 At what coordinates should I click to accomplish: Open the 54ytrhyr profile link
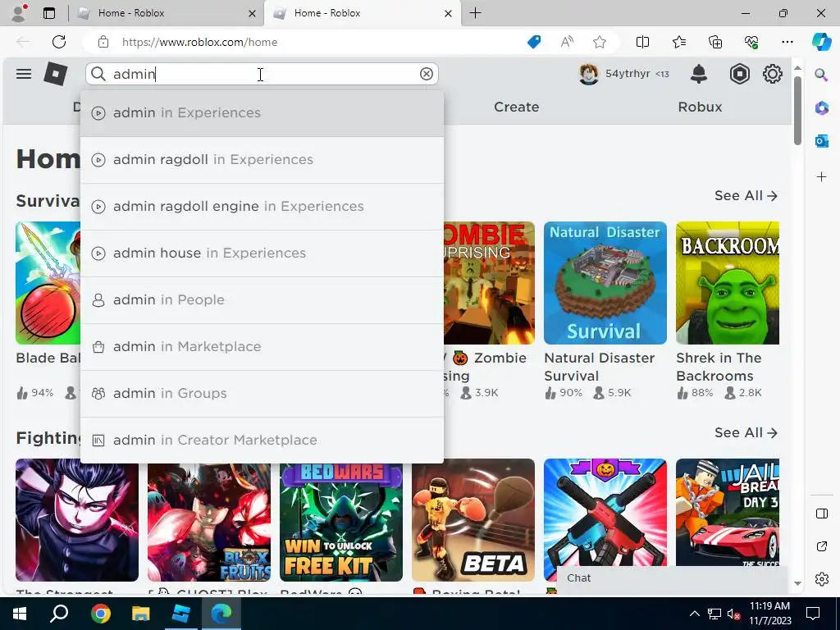point(628,73)
